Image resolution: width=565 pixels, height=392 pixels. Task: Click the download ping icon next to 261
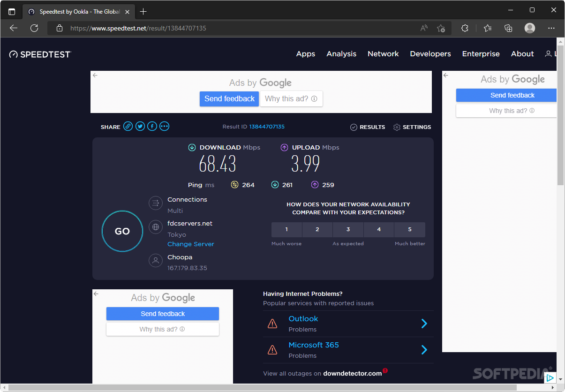tap(275, 185)
